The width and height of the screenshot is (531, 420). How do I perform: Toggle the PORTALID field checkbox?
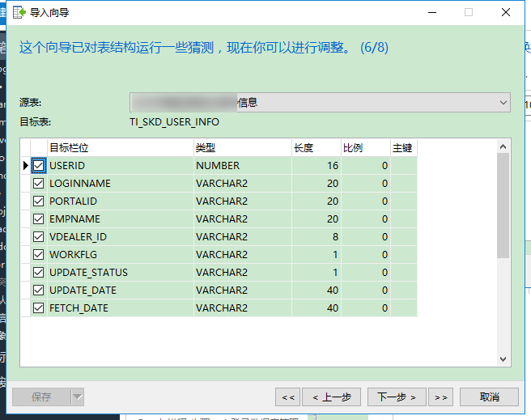pos(38,201)
